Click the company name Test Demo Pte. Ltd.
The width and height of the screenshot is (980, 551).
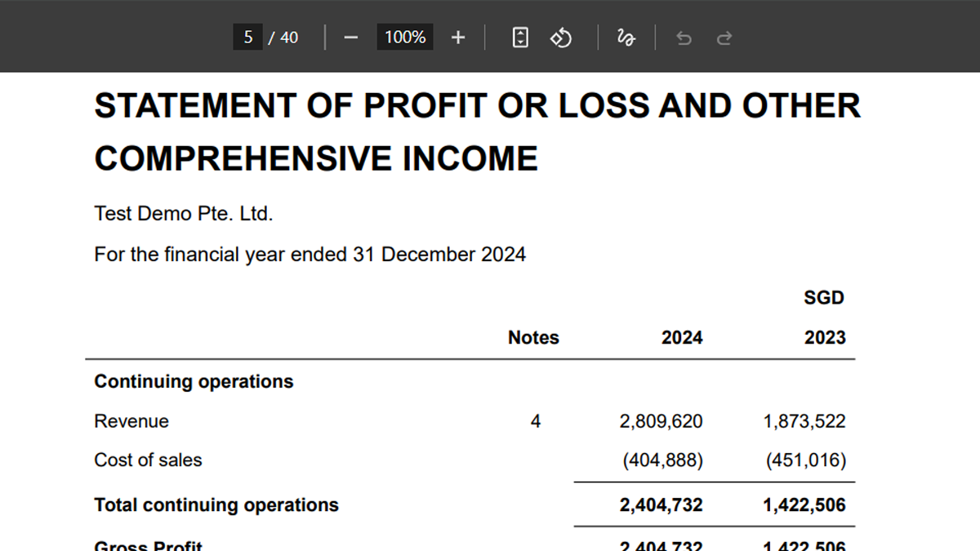(184, 214)
